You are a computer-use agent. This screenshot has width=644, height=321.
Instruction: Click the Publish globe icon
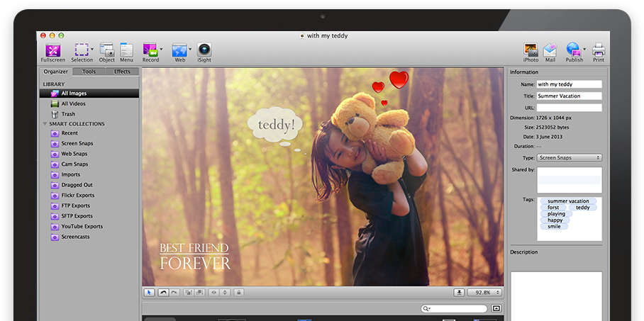click(x=573, y=50)
